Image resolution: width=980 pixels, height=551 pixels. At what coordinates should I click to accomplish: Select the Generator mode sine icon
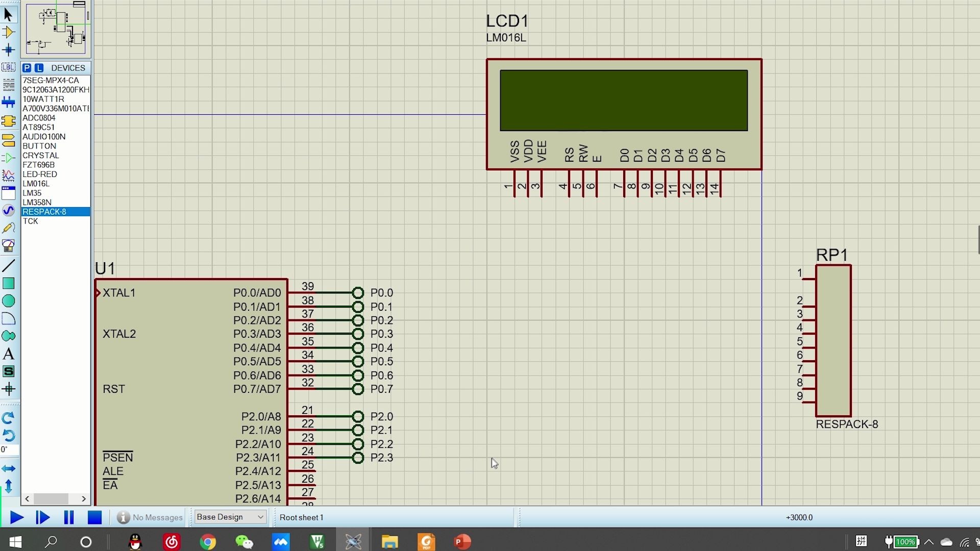click(8, 210)
